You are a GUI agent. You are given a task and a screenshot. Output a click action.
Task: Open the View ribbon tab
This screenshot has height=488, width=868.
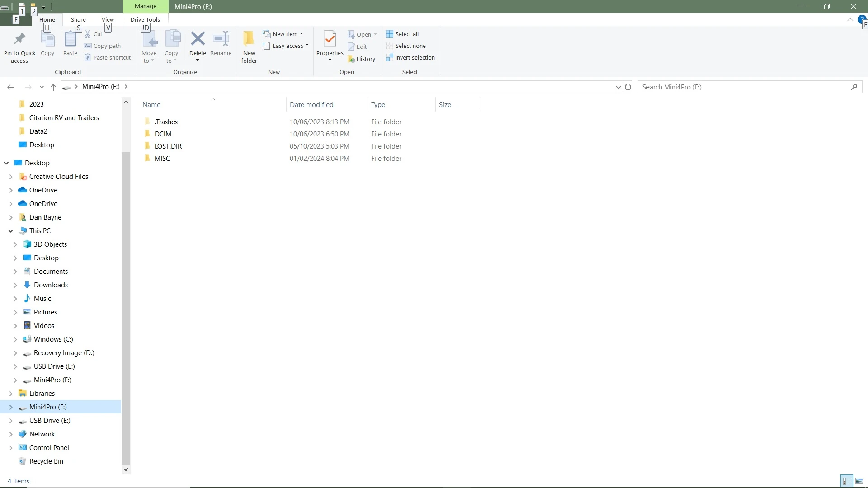[x=108, y=19]
